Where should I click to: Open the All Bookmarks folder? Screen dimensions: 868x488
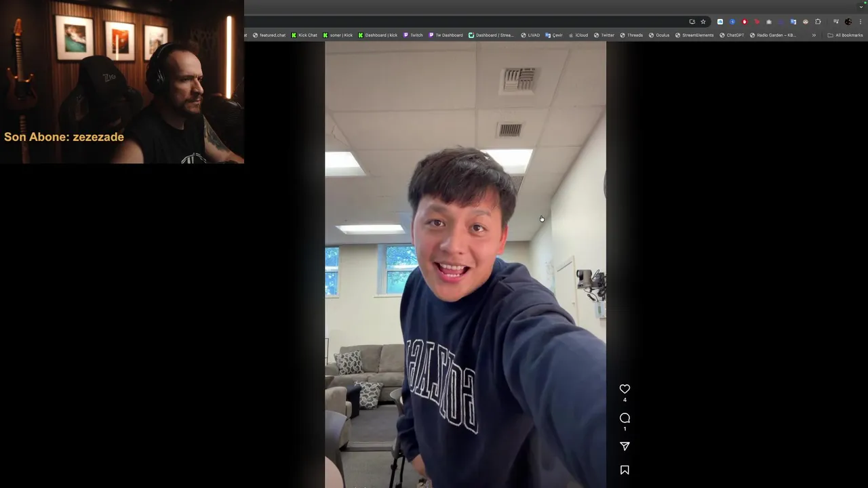[x=845, y=35]
